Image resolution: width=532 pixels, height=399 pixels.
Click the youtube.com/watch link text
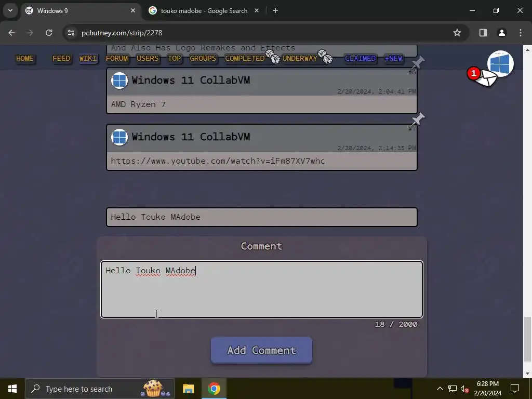click(218, 161)
